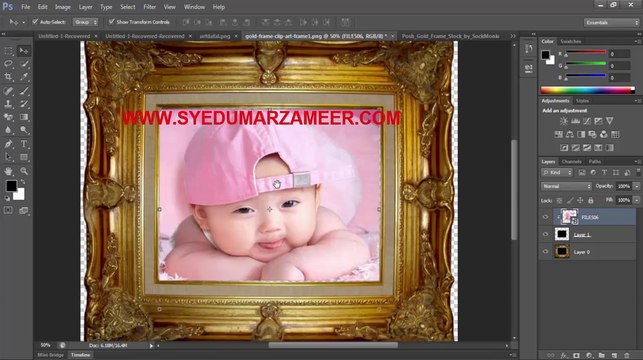The width and height of the screenshot is (643, 360).
Task: Select the Rectangle shape tool
Action: click(x=24, y=157)
